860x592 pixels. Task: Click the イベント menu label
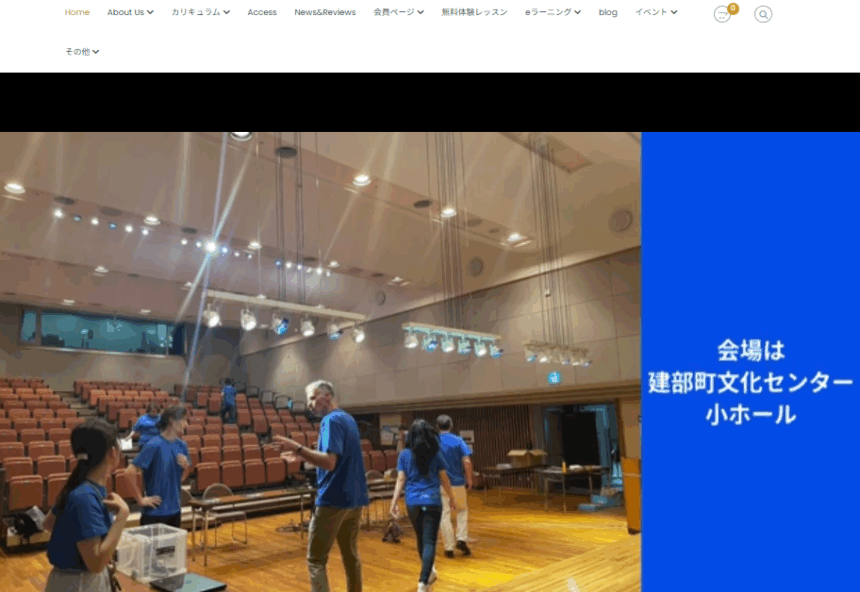tap(651, 12)
